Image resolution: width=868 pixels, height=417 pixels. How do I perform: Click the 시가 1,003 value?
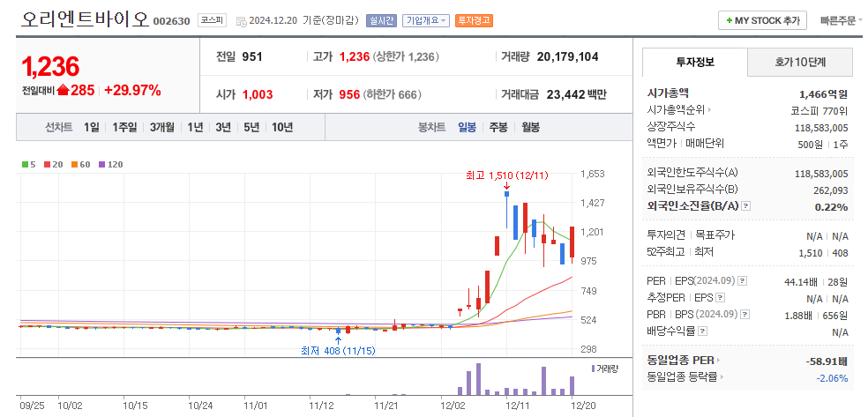[x=258, y=94]
